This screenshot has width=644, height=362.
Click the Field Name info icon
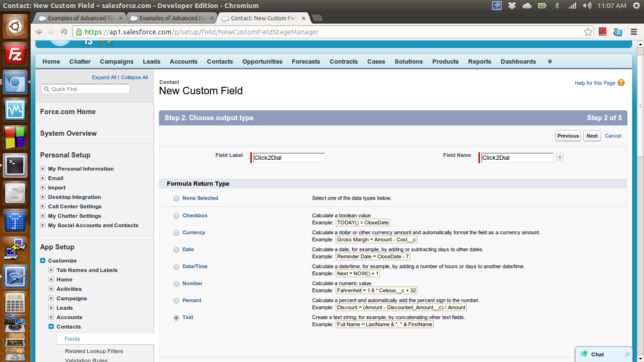(560, 157)
